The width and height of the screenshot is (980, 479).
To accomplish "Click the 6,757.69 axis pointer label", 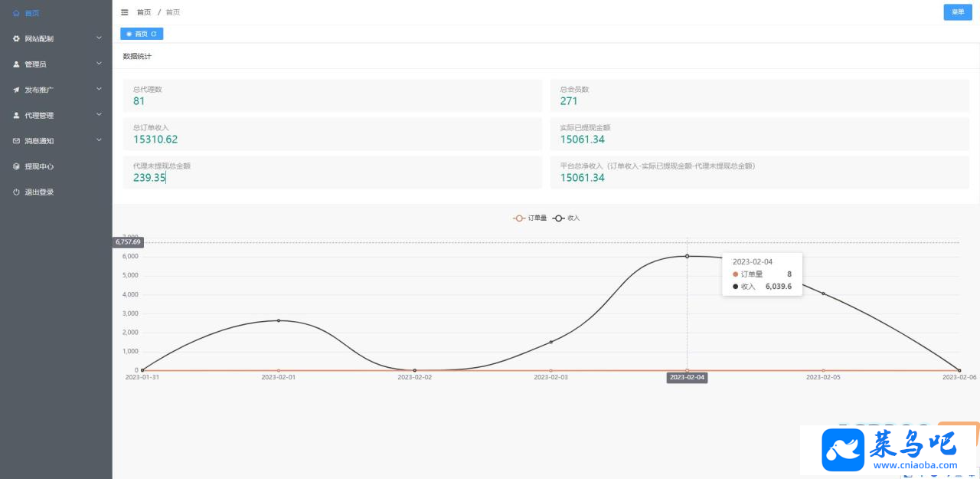I will [x=129, y=242].
